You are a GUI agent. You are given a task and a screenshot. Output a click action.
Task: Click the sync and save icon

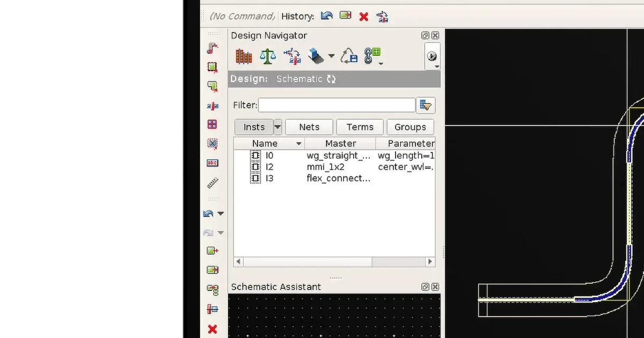(349, 56)
